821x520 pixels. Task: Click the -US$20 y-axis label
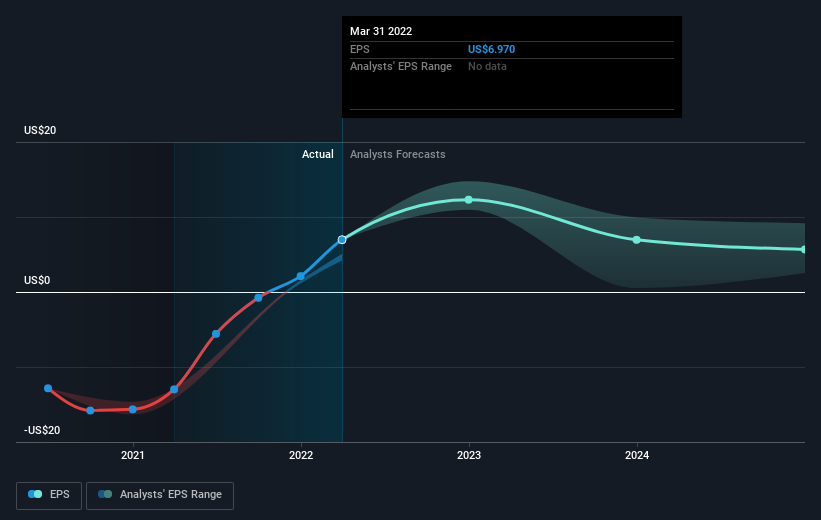(x=42, y=430)
